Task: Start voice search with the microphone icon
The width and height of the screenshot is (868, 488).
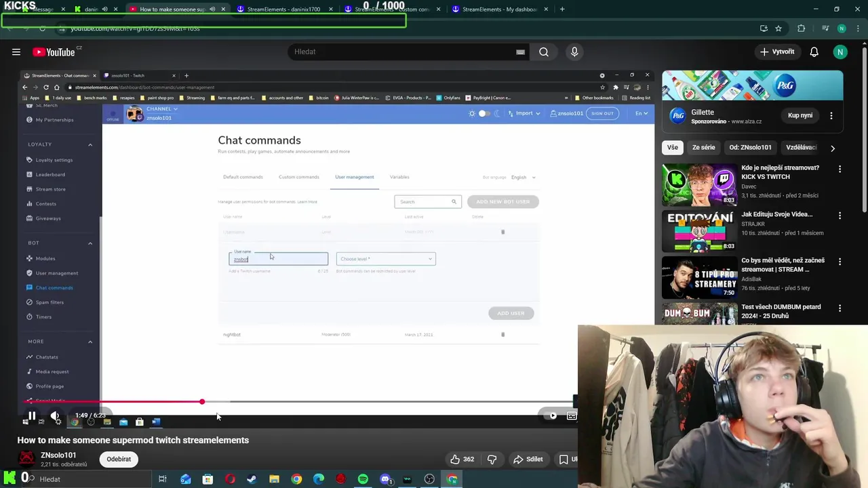Action: click(574, 52)
